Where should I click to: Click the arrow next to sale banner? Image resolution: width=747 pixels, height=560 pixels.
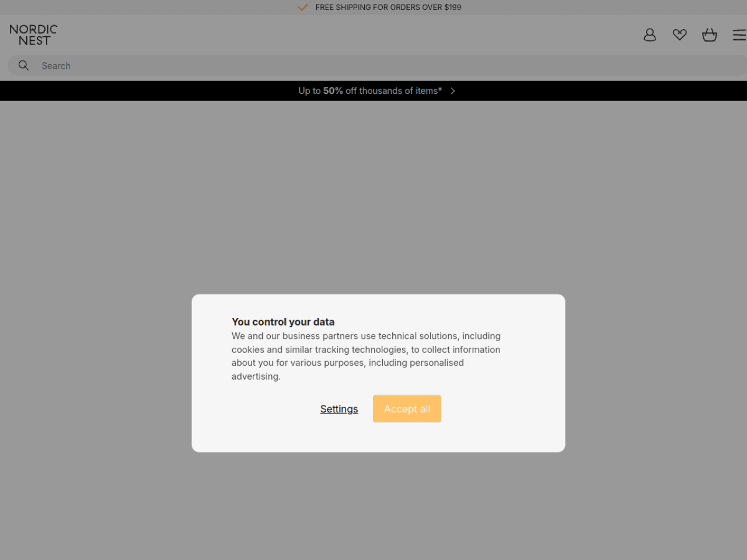pyautogui.click(x=453, y=91)
